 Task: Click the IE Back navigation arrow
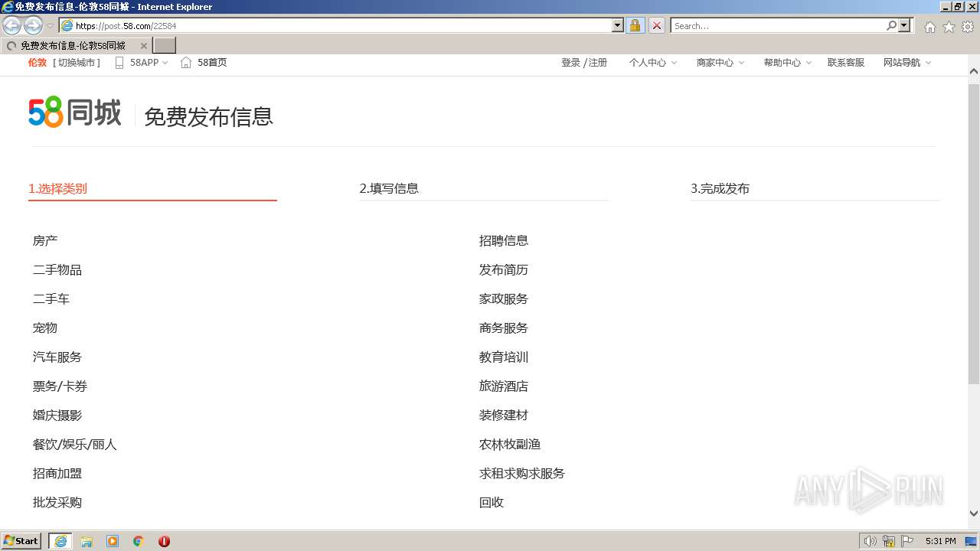tap(11, 25)
